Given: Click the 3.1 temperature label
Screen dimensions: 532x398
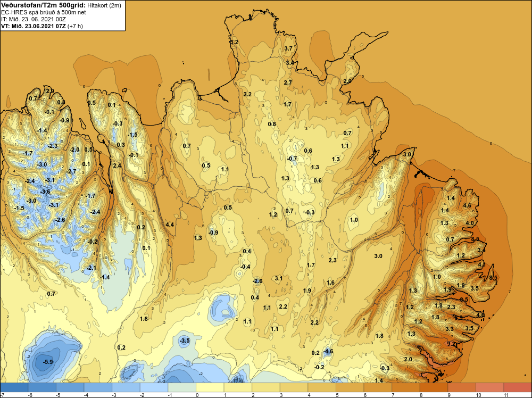Looking at the screenshot, I should coord(279,278).
